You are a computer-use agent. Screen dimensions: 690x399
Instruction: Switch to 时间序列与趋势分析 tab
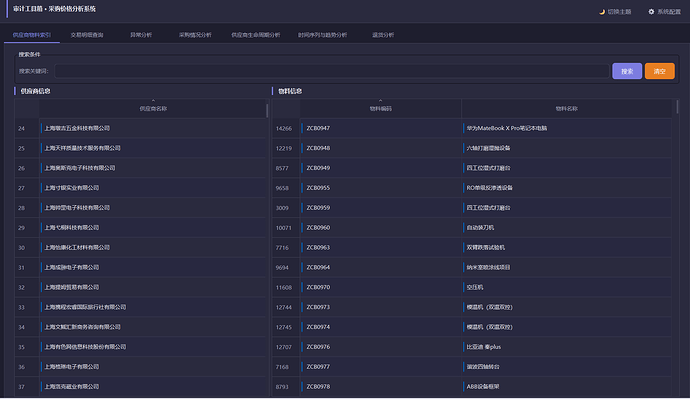coord(323,35)
